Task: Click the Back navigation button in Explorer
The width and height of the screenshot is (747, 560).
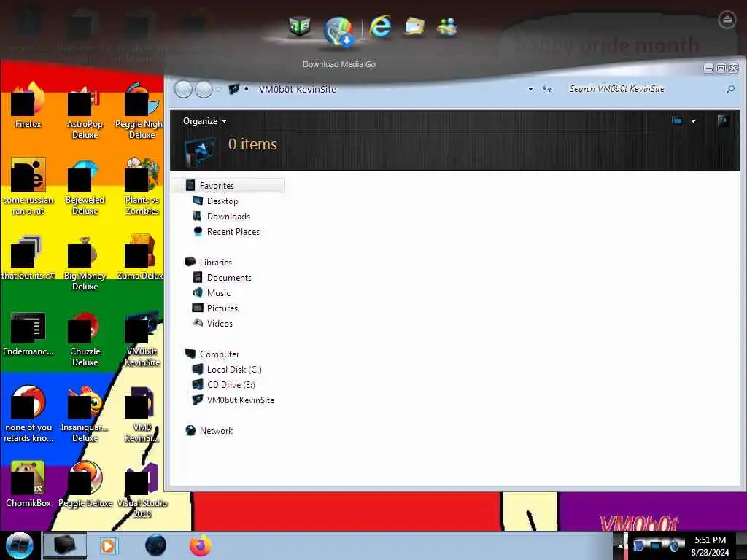Action: (183, 89)
